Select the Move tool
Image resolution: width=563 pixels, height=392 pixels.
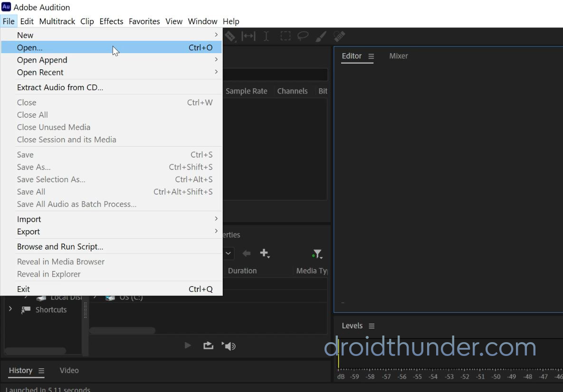tap(248, 37)
